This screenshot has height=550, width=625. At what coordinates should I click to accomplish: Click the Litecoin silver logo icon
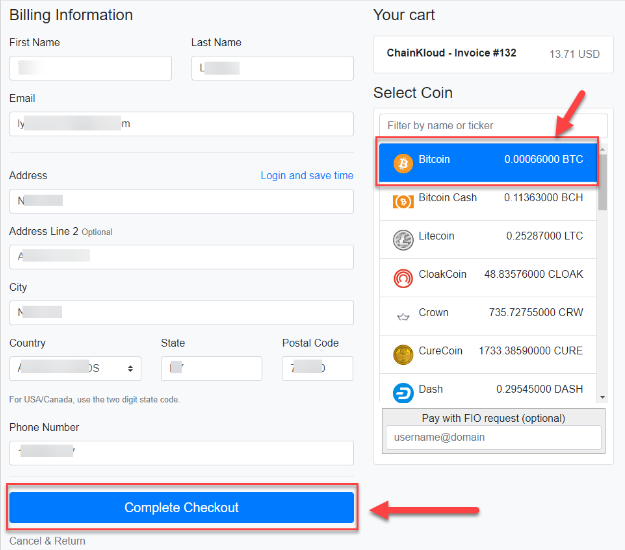(x=403, y=240)
